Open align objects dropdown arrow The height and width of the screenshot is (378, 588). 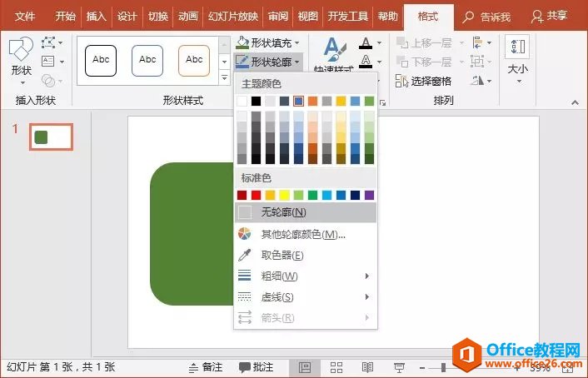[490, 42]
